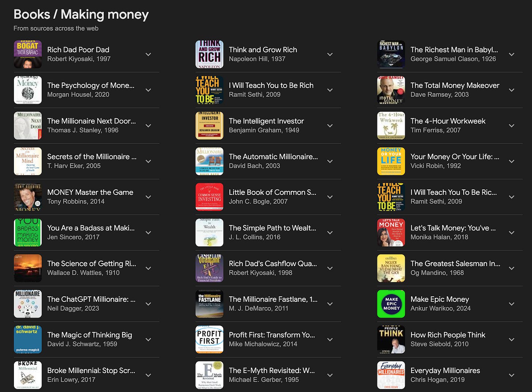
Task: Open The Psychology of Money title
Action: tap(91, 85)
